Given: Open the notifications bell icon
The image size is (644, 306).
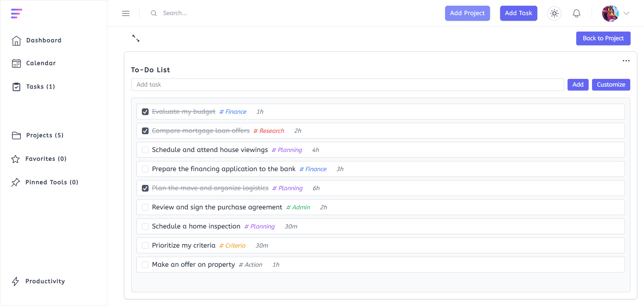Looking at the screenshot, I should pos(577,13).
